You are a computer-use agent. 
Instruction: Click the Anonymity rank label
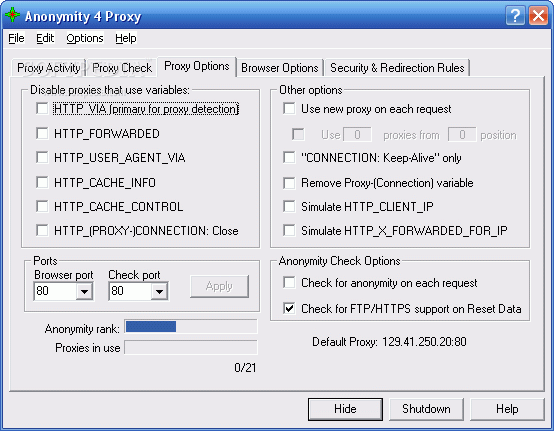point(82,329)
